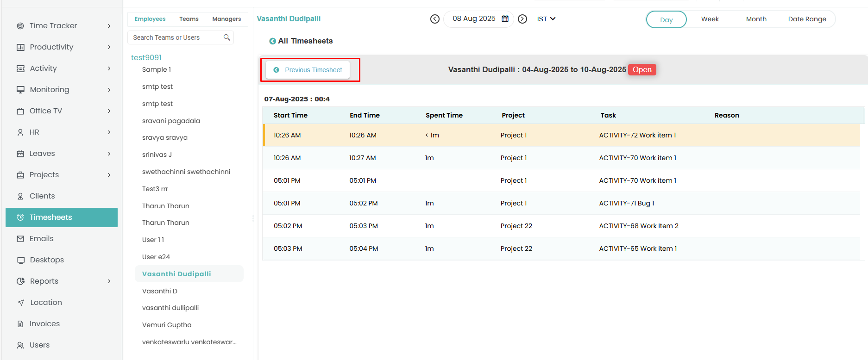Select the Month view
The width and height of the screenshot is (868, 360).
756,19
